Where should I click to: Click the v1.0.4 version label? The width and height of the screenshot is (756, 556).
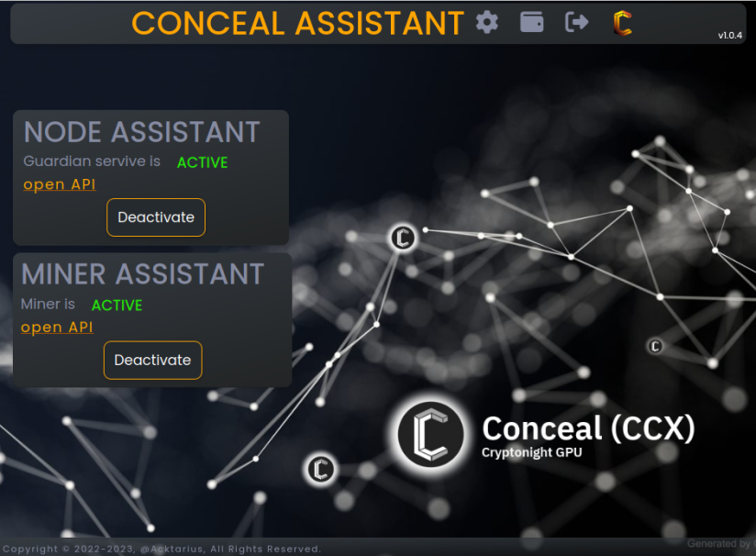pos(730,35)
